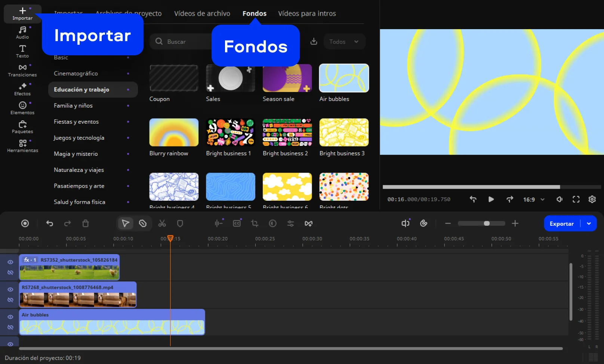Select the Naturaleza y viajes category
Image resolution: width=604 pixels, height=364 pixels.
click(79, 170)
